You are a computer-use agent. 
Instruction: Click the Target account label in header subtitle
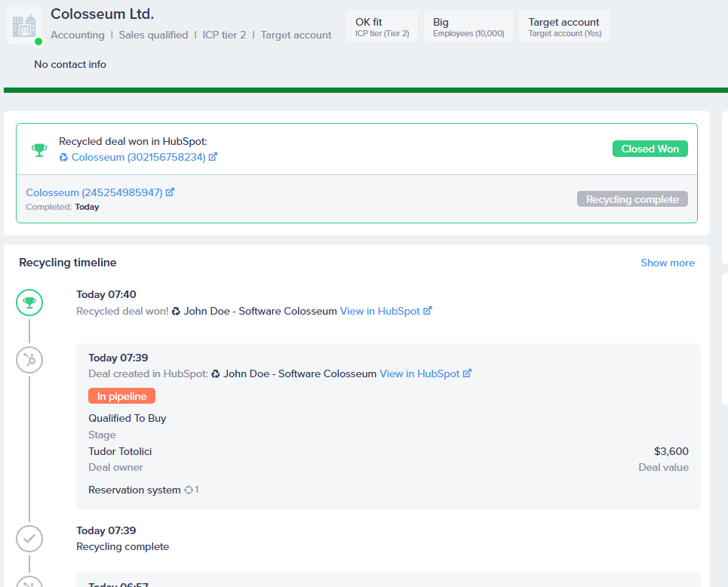click(x=296, y=35)
